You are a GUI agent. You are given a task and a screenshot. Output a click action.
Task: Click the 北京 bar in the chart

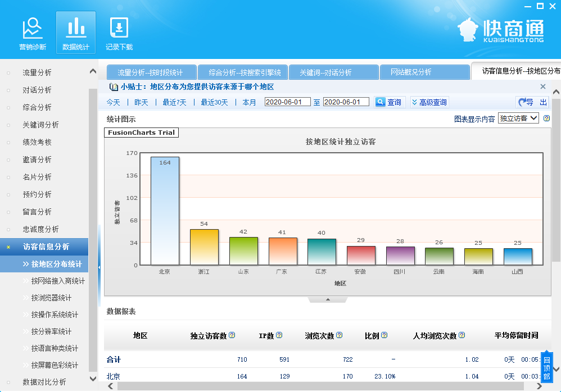[165, 211]
